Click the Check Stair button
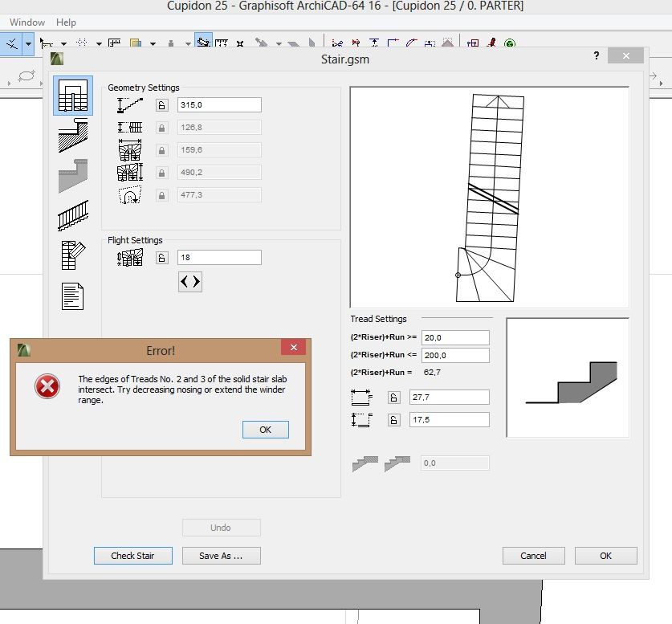The image size is (672, 624). [132, 556]
